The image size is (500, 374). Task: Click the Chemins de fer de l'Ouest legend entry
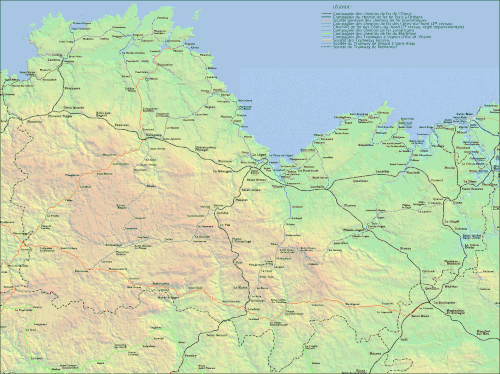tap(372, 13)
